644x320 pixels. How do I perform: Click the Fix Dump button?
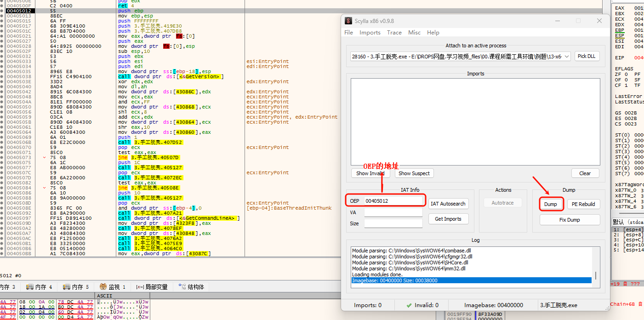570,220
